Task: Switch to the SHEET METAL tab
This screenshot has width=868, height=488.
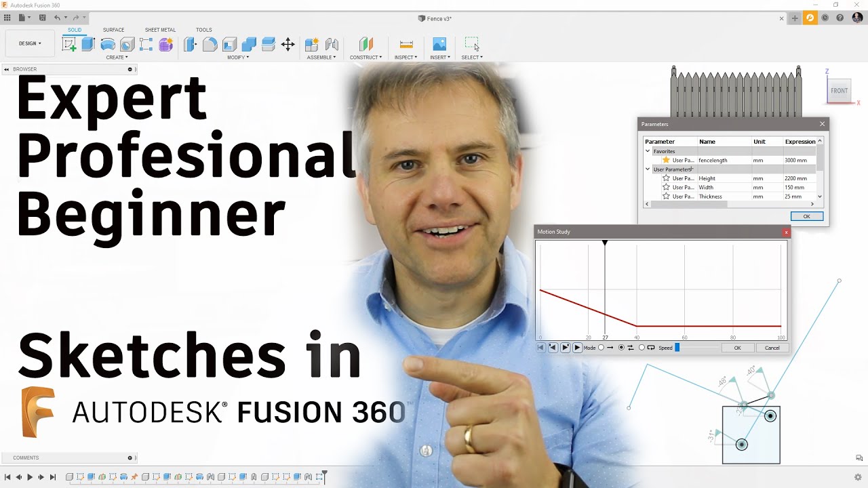Action: (x=160, y=30)
